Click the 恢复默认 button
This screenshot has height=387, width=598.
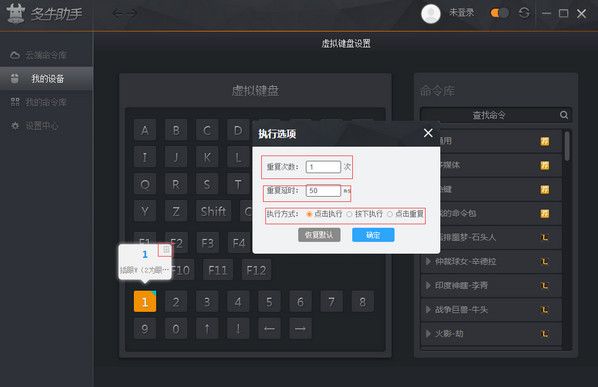tap(319, 235)
